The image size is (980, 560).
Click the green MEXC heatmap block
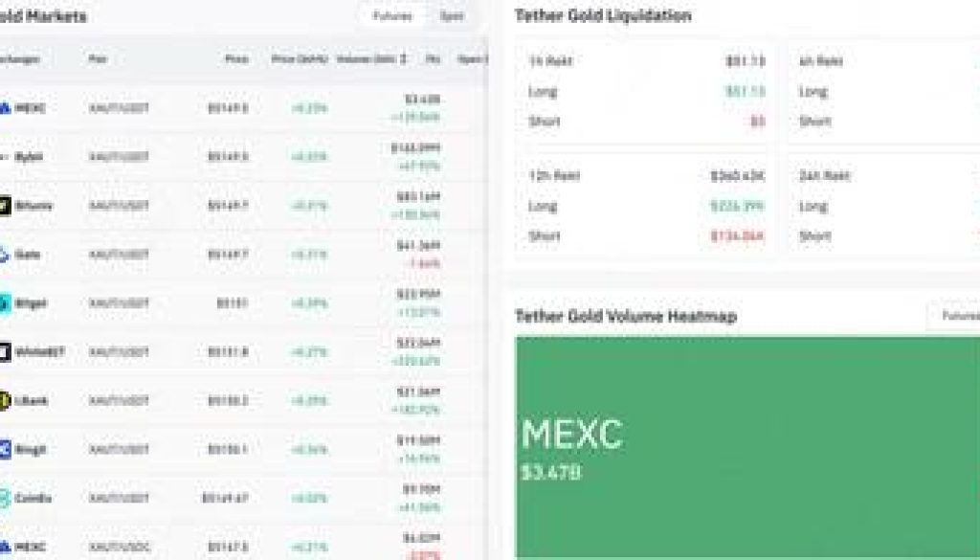click(746, 445)
